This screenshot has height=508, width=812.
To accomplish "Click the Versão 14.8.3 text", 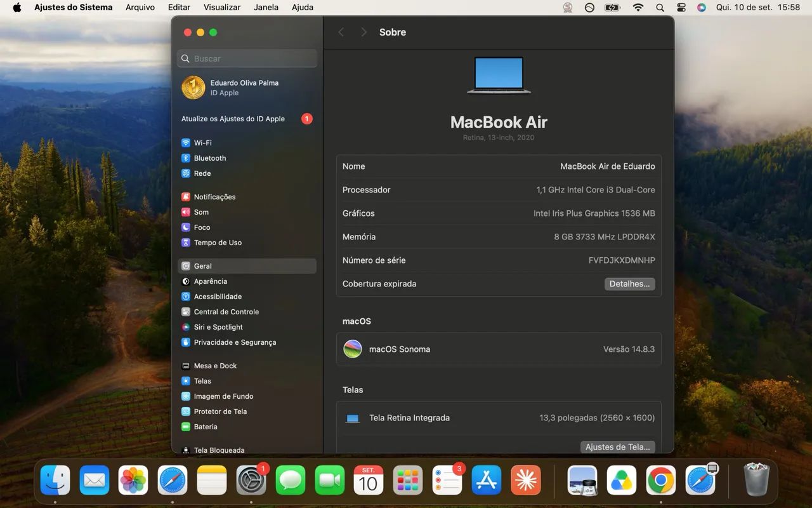I will click(x=629, y=349).
